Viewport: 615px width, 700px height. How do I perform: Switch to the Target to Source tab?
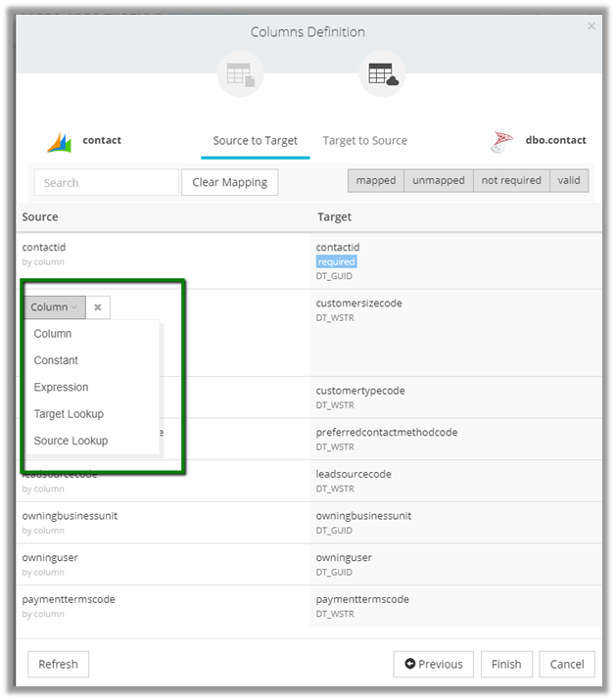[x=364, y=141]
